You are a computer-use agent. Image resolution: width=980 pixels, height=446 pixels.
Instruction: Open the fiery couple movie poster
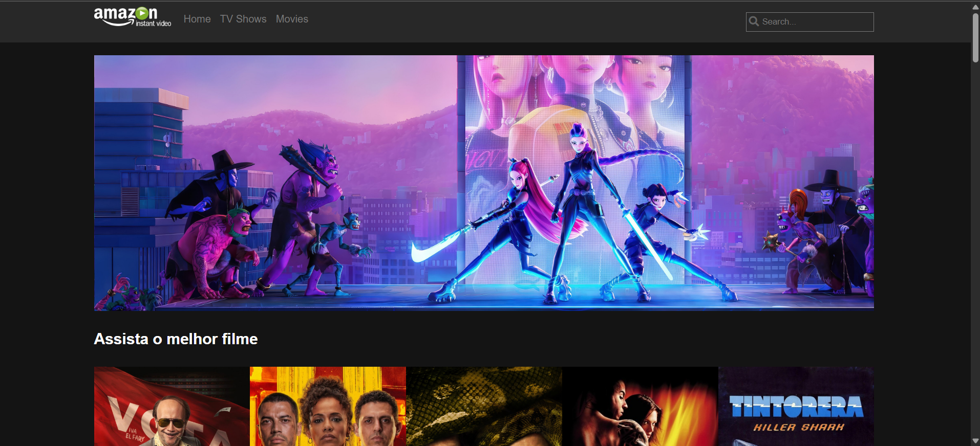(640, 406)
